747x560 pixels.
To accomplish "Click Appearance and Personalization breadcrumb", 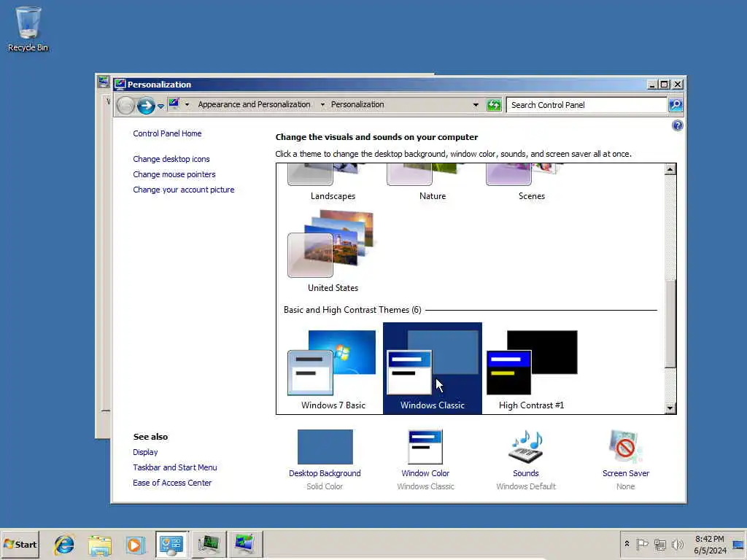I will 254,104.
